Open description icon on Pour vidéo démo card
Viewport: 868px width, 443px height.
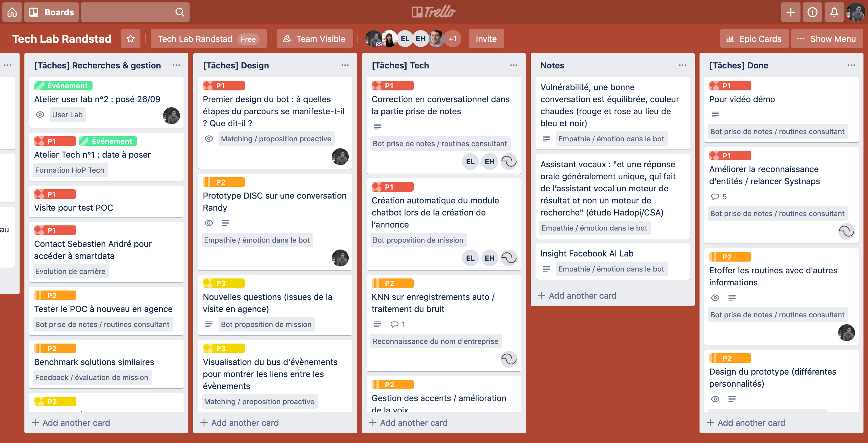pos(715,115)
